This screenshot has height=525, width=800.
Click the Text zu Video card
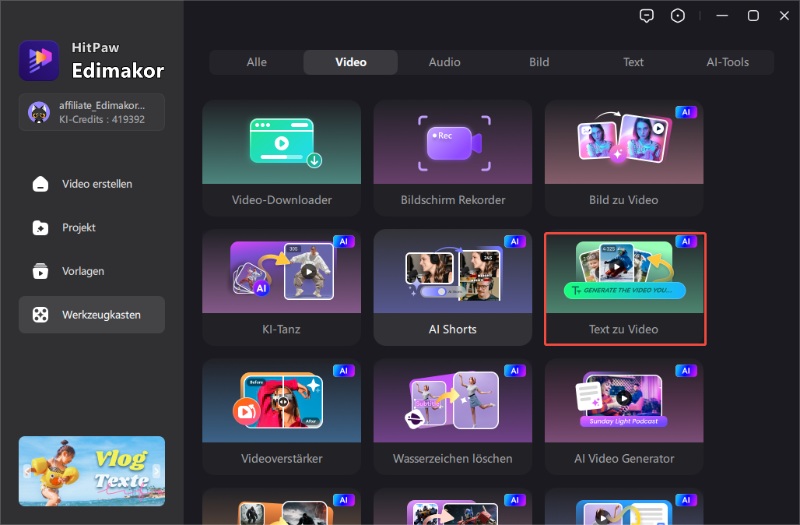coord(623,288)
